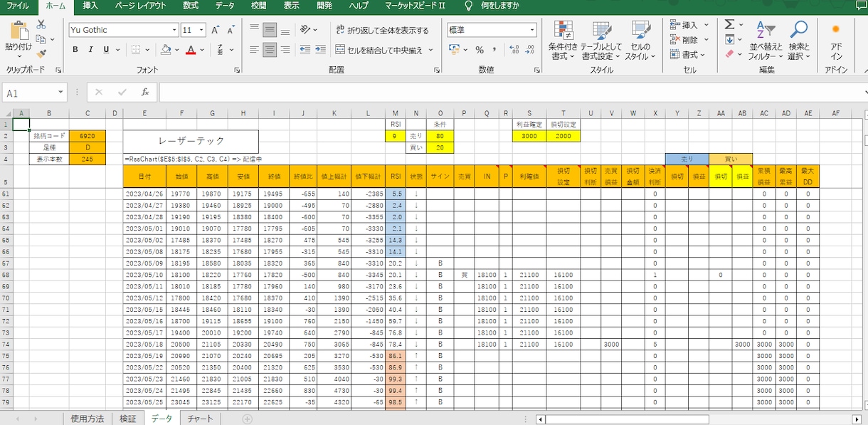Apply comma style number format icon
The height and width of the screenshot is (425, 868).
[x=494, y=50]
